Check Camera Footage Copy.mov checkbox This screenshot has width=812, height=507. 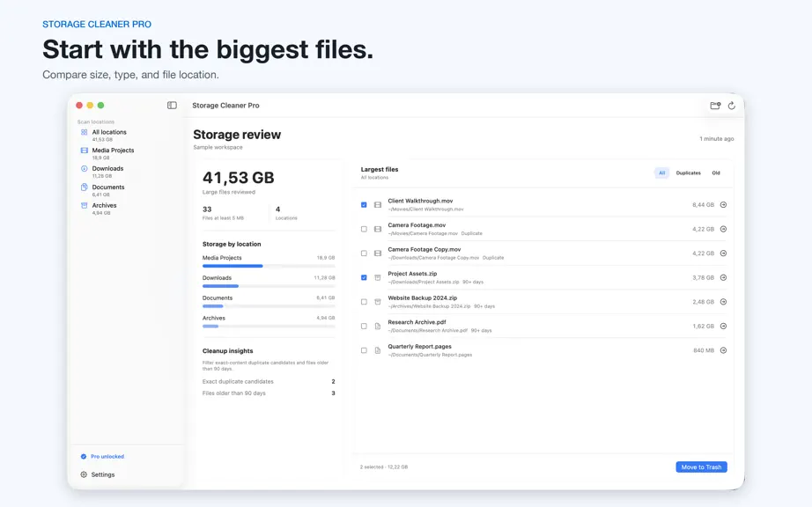(x=364, y=253)
